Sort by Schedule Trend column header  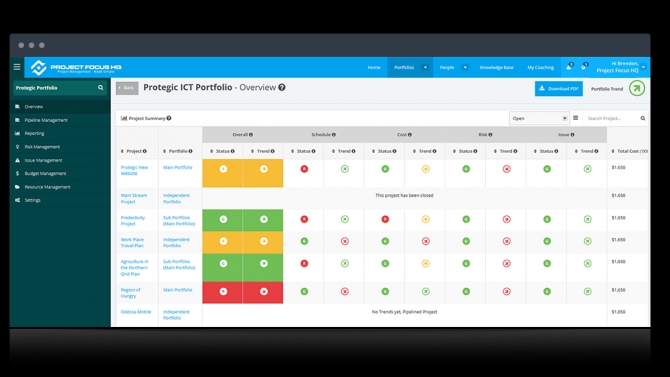click(344, 151)
